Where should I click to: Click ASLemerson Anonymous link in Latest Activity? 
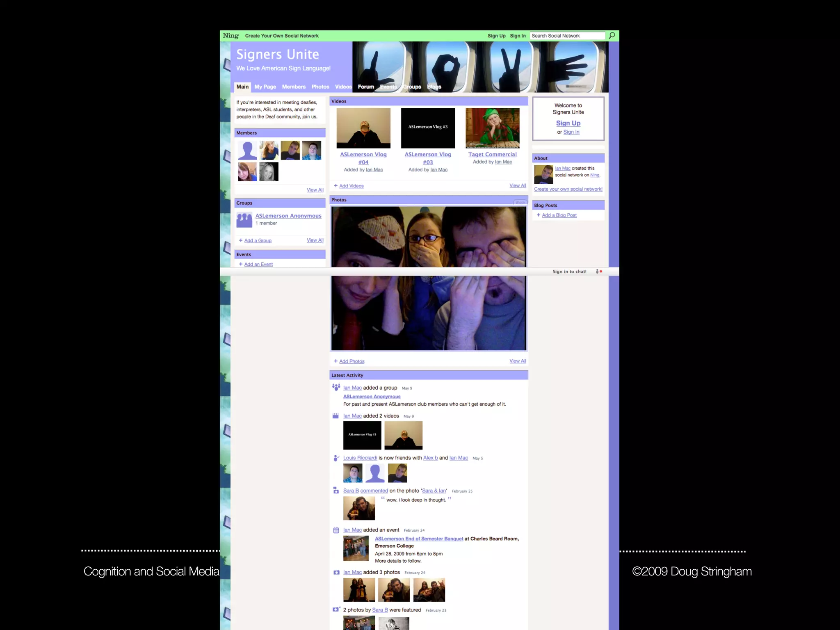click(x=372, y=397)
